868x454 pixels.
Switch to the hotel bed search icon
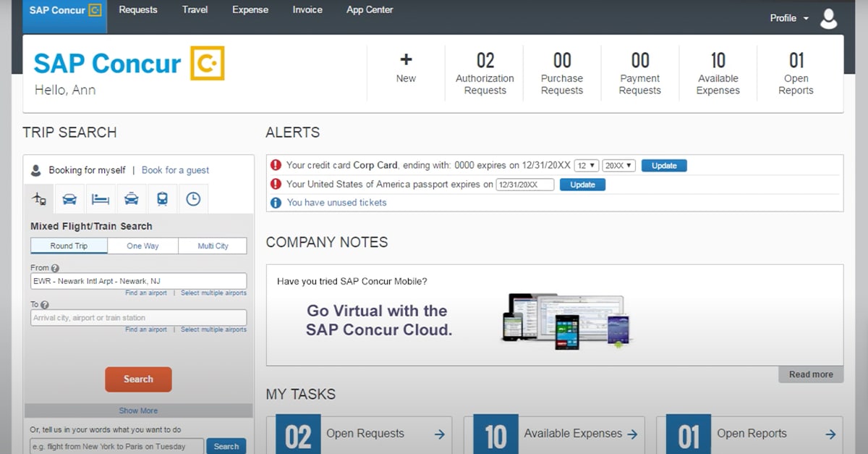pyautogui.click(x=100, y=199)
